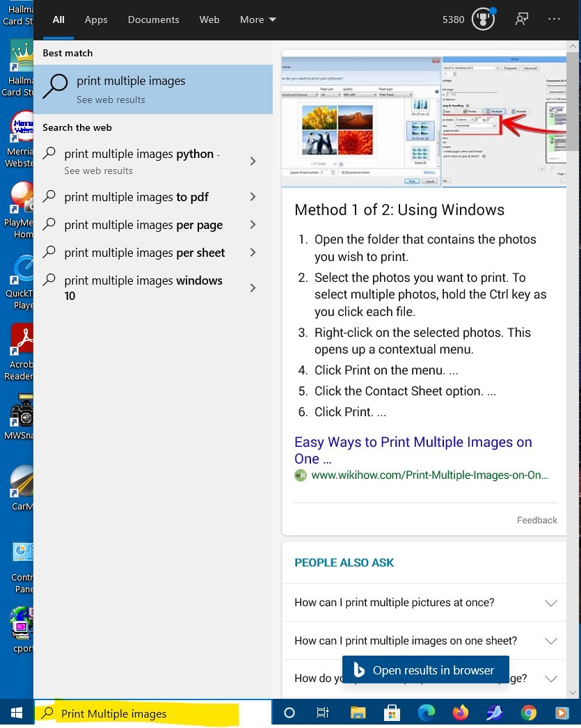Click 'Open results in browser' button
581x728 pixels.
coord(426,670)
